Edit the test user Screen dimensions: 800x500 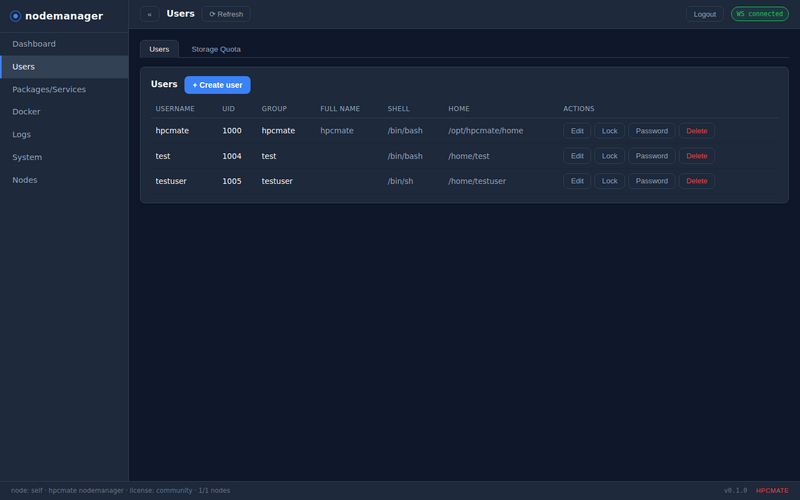click(x=577, y=156)
